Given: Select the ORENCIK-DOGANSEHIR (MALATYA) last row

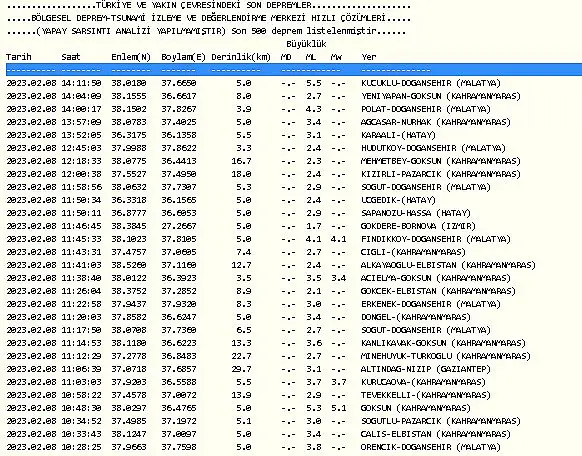Looking at the screenshot, I should coord(253,447).
